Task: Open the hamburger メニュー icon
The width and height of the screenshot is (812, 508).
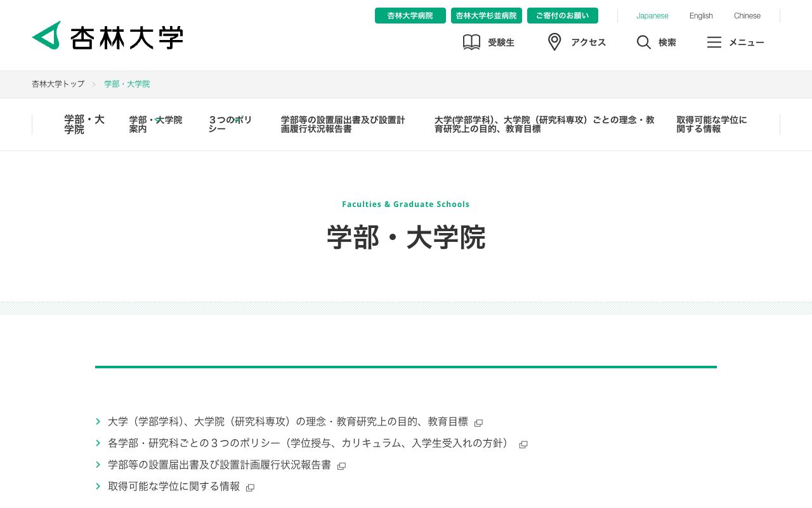Action: tap(714, 43)
